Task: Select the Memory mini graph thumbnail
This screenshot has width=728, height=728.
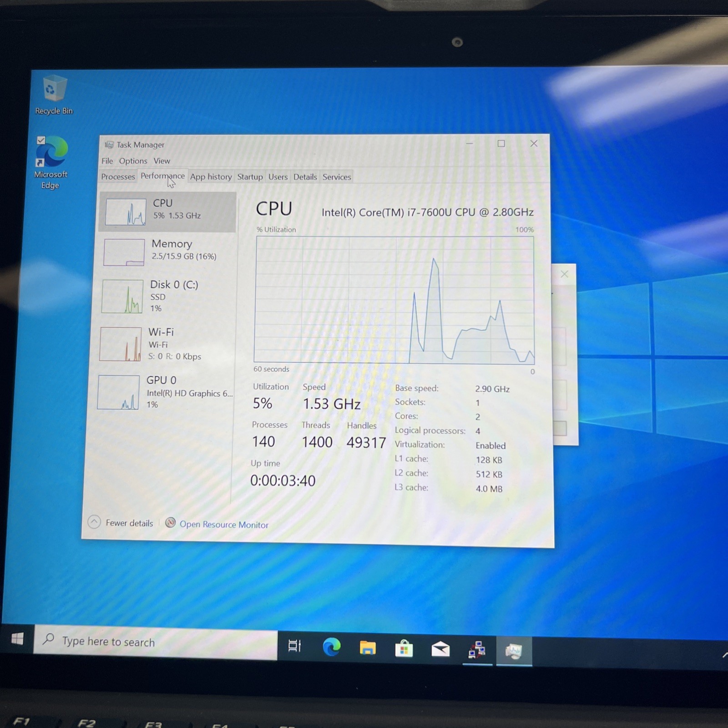Action: [124, 252]
